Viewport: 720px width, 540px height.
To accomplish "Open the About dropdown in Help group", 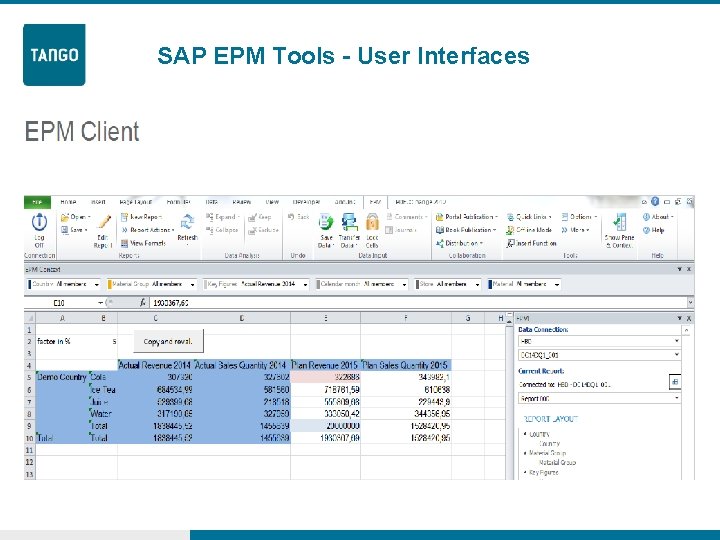I will [x=658, y=217].
